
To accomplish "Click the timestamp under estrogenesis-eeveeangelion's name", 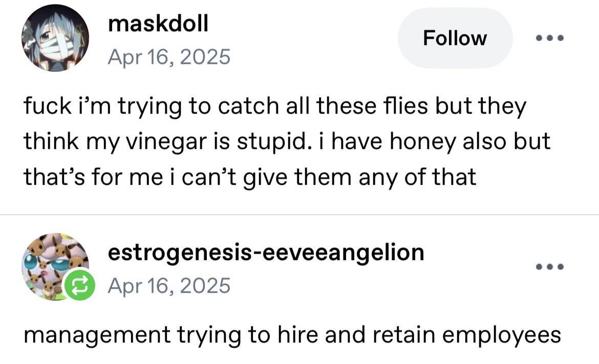I will (169, 285).
